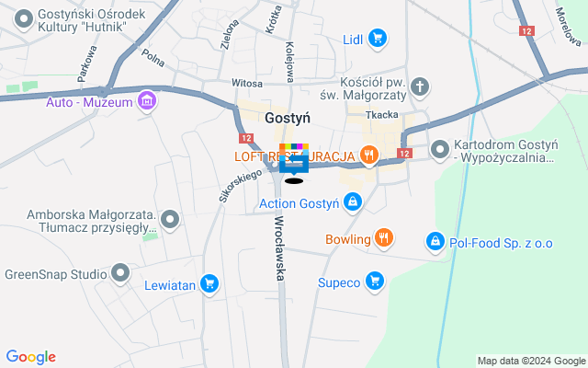
Task: Click the Wrocławska street label
Action: [279, 248]
